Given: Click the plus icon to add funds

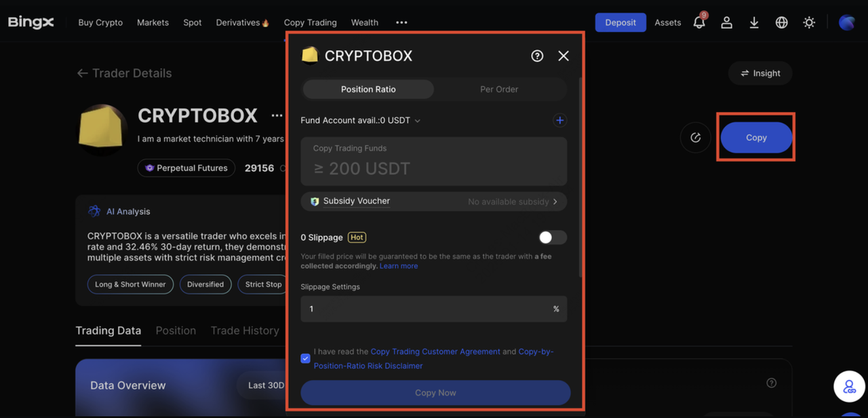Looking at the screenshot, I should 559,120.
